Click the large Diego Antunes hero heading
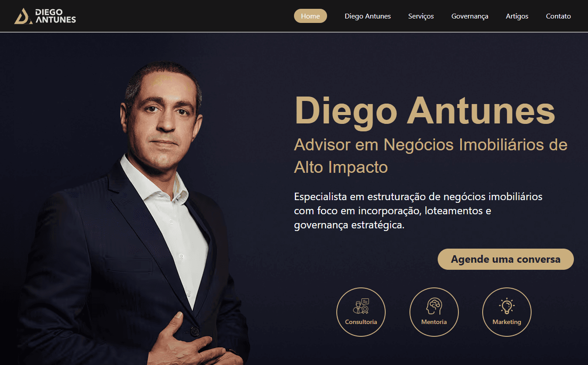Screen dimensions: 588x365 tap(425, 111)
